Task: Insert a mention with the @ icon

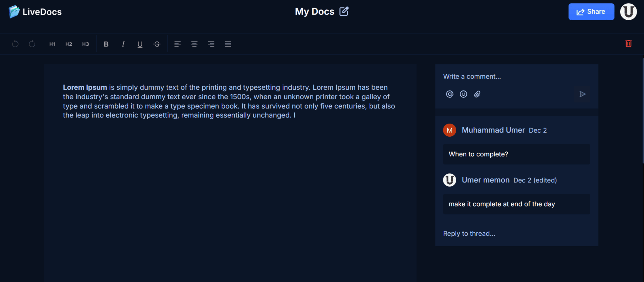Action: (x=450, y=94)
